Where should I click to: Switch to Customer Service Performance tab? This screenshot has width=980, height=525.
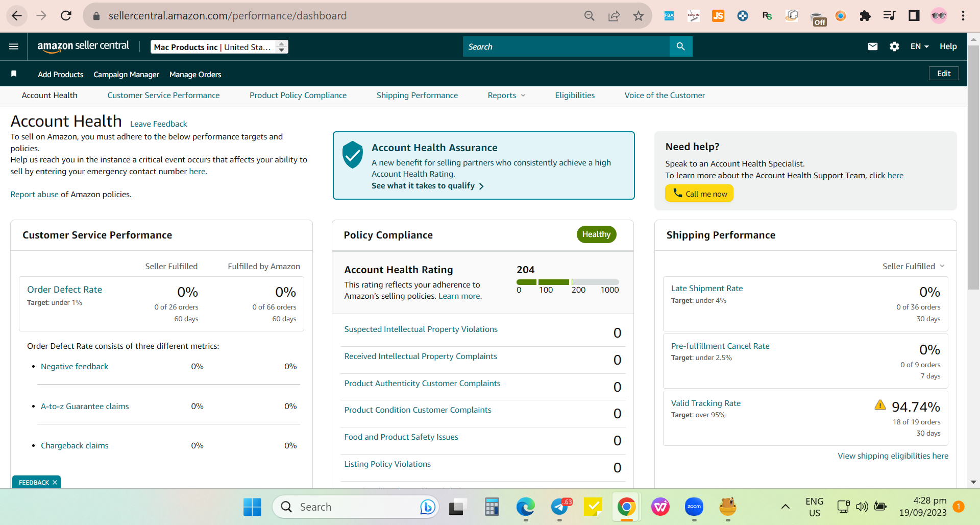[x=163, y=96]
